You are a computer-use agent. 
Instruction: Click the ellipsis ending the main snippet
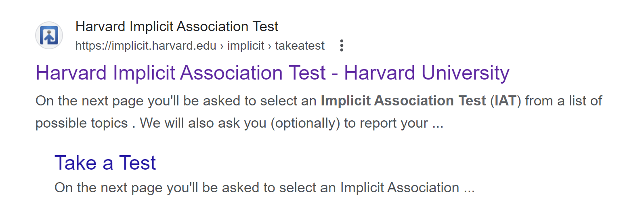tap(438, 123)
